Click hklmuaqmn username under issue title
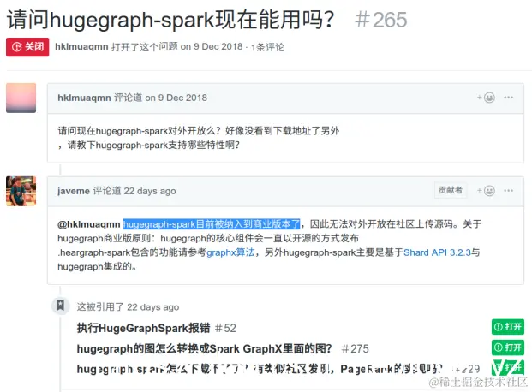The image size is (532, 392). [x=81, y=46]
